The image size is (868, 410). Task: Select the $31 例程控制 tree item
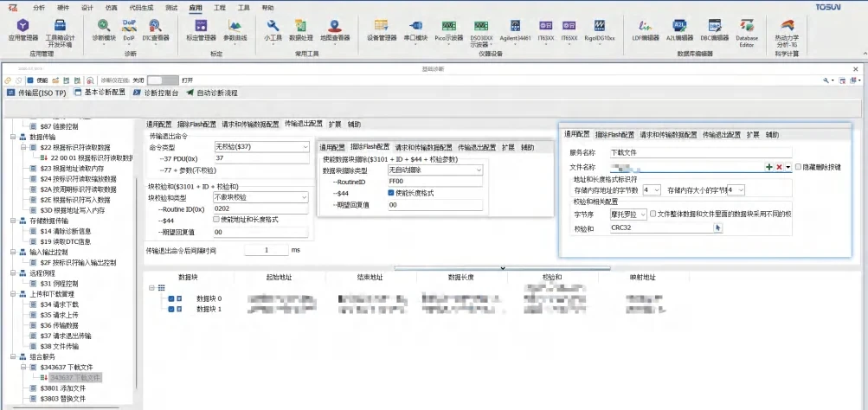[59, 284]
